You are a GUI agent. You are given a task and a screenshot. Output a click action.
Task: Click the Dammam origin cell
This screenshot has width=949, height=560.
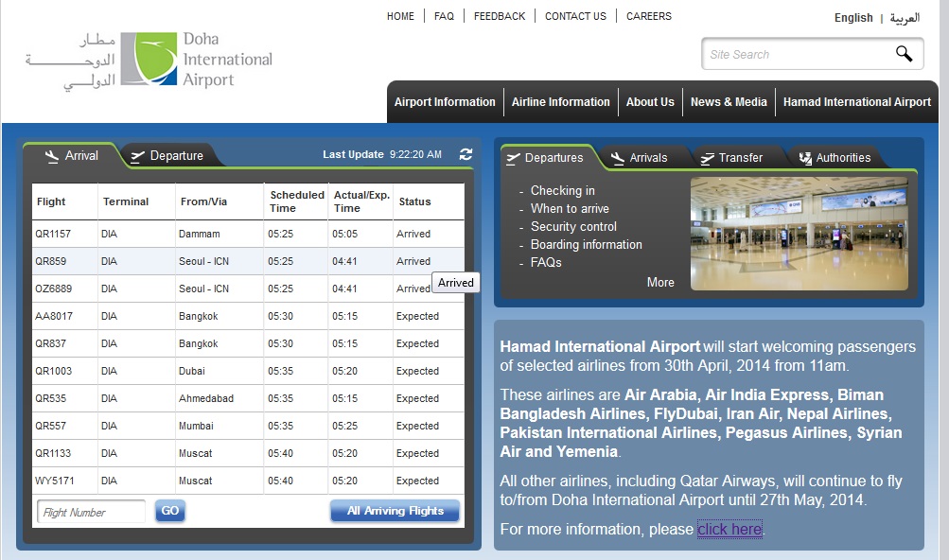[199, 234]
